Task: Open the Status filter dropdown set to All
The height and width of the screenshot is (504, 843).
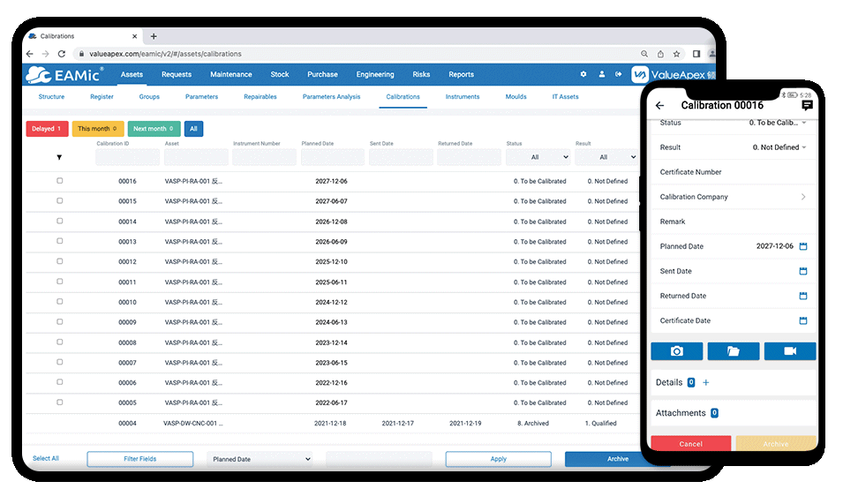Action: [538, 157]
